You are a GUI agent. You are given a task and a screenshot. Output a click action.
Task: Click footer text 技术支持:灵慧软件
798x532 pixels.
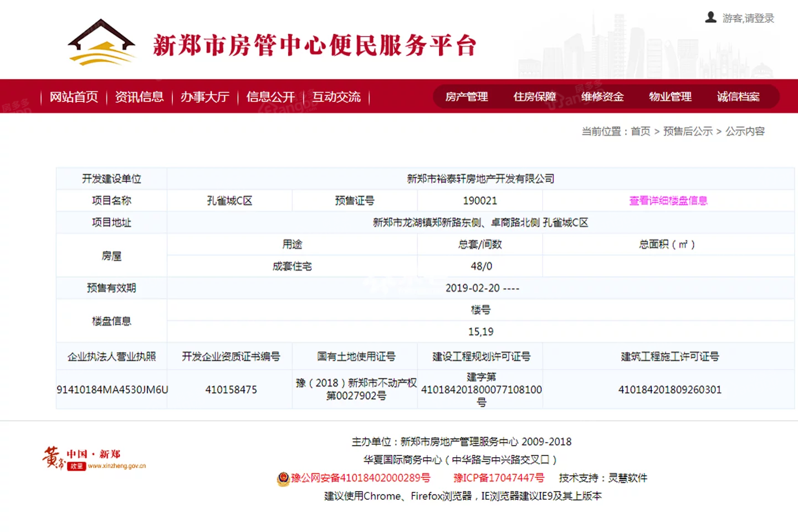pos(603,478)
